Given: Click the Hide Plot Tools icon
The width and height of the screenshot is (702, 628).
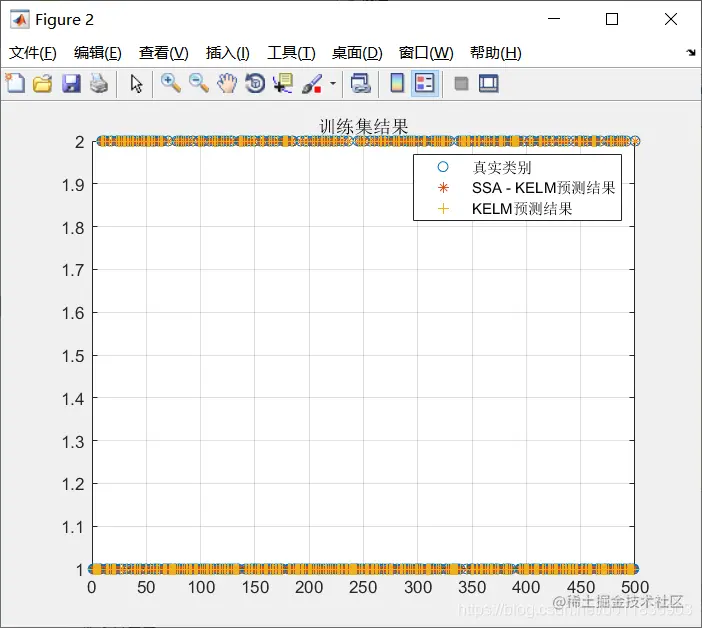Looking at the screenshot, I should [461, 84].
